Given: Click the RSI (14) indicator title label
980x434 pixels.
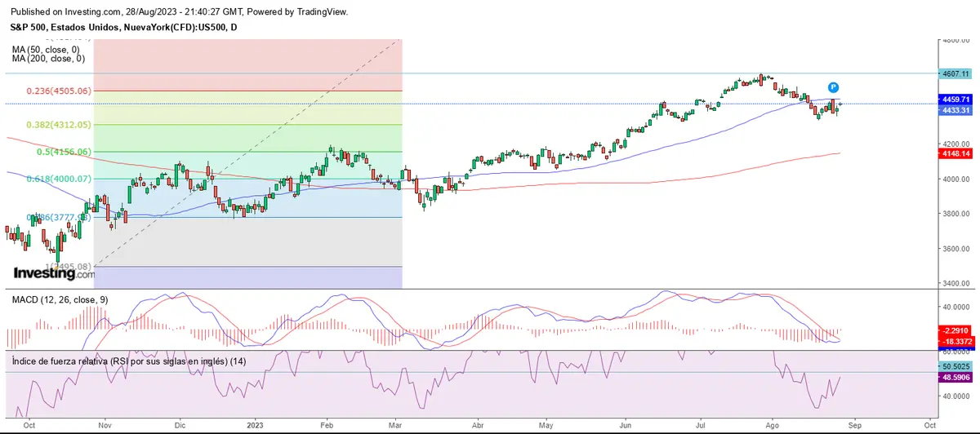Looking at the screenshot, I should click(x=129, y=361).
